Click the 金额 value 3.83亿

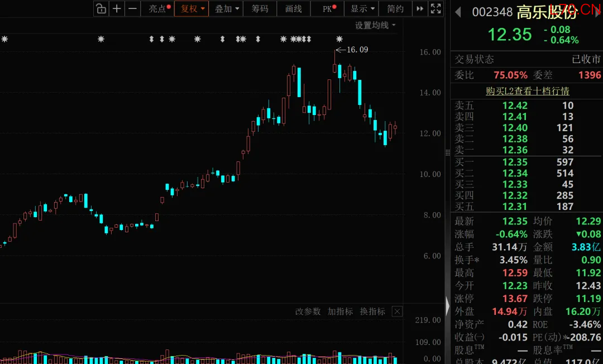pos(586,247)
